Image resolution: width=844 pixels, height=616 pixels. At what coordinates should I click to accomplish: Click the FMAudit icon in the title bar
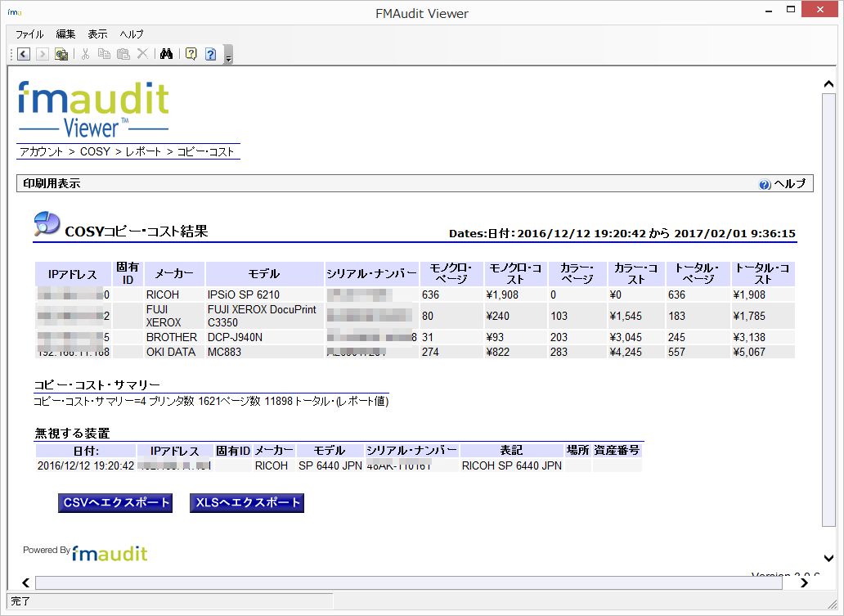(15, 11)
